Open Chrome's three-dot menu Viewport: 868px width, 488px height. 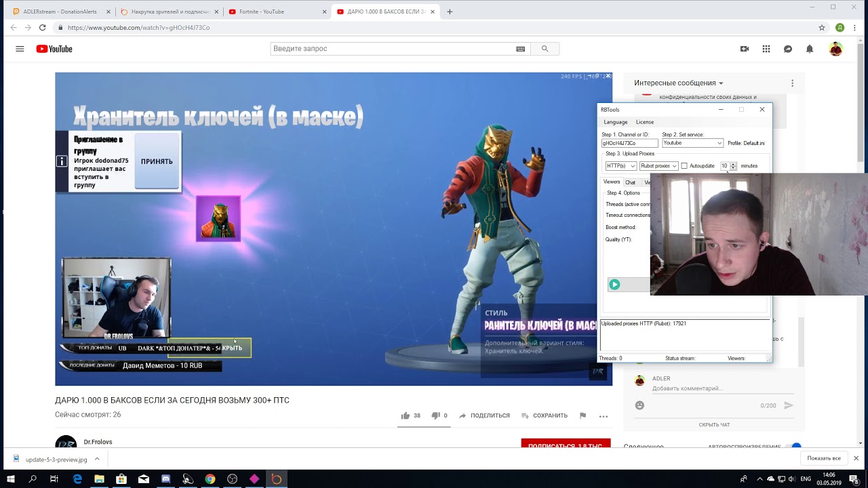coord(856,28)
